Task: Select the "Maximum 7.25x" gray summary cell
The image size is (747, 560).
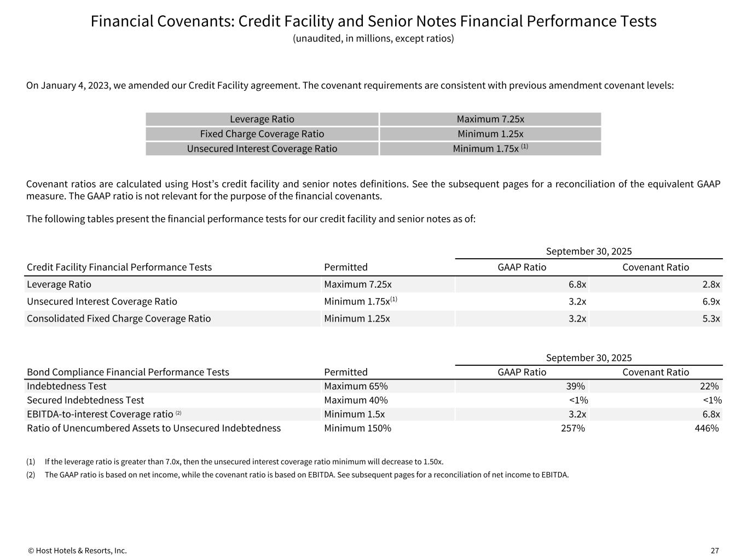Action: [490, 119]
